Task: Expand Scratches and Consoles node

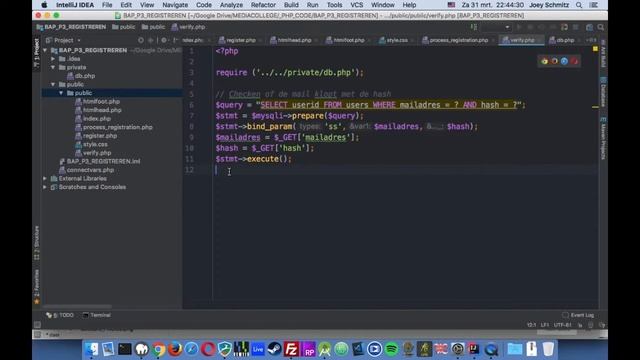Action: pyautogui.click(x=45, y=187)
